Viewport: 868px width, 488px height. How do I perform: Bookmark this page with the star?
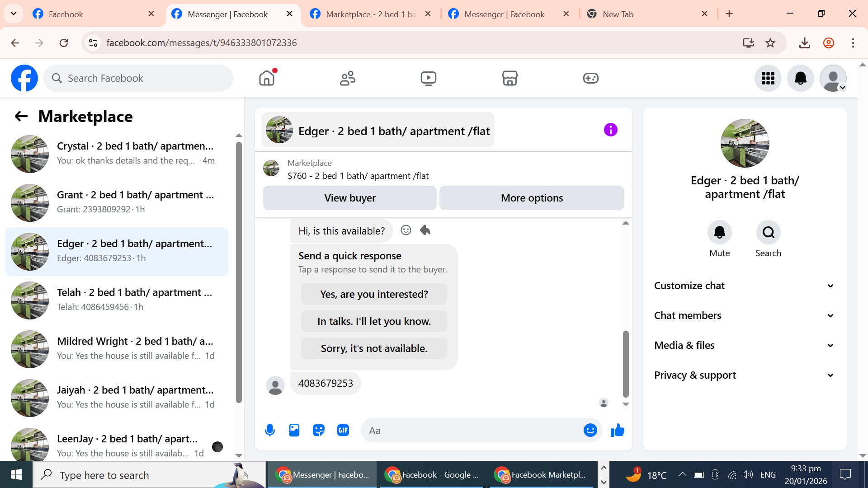point(770,43)
